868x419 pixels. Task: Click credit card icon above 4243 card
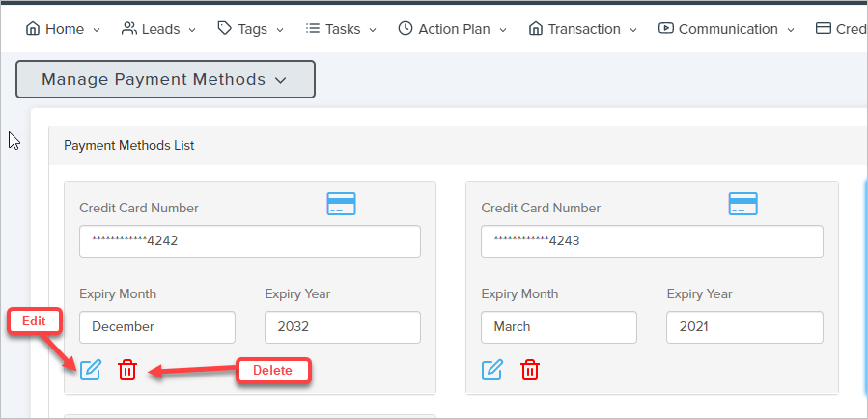tap(742, 204)
